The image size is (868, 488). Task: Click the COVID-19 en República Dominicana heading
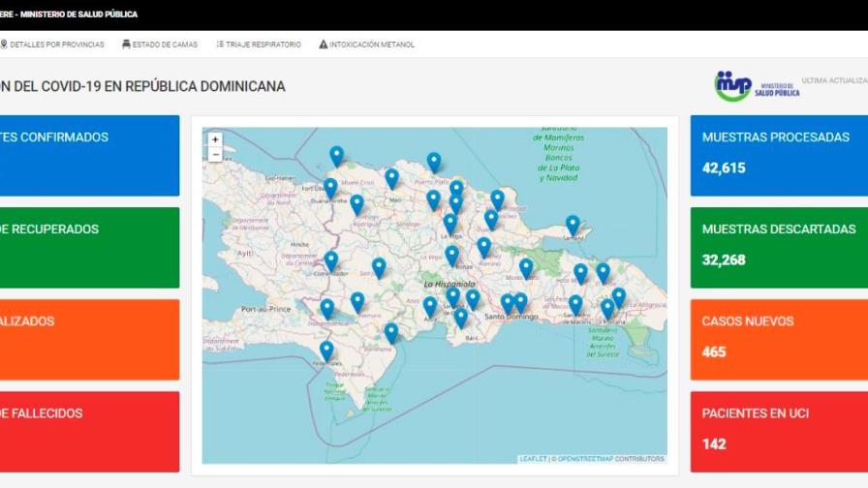click(x=142, y=86)
